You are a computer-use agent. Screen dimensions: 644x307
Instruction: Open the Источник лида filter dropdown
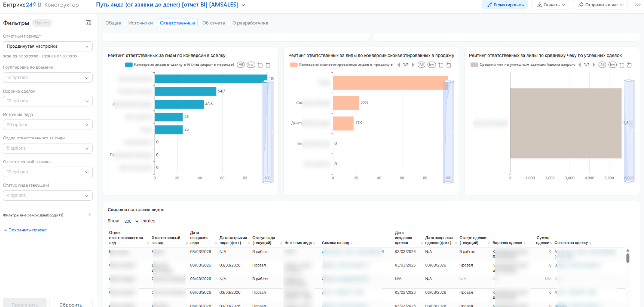tap(48, 125)
